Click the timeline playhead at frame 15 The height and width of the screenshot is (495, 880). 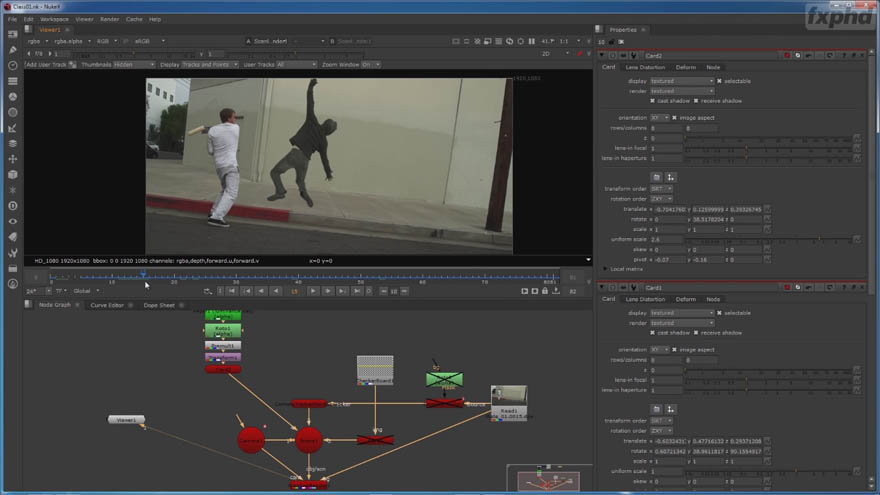click(x=144, y=274)
